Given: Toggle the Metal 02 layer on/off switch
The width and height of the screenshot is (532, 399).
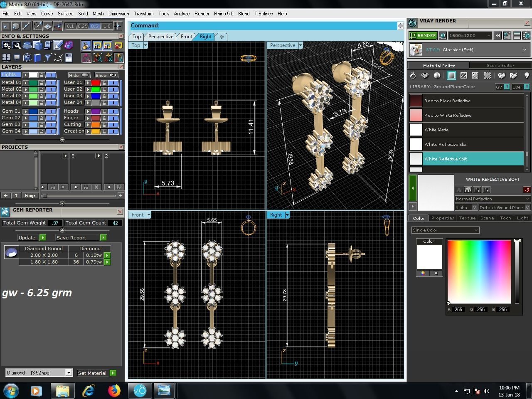Looking at the screenshot, I should tap(51, 89).
